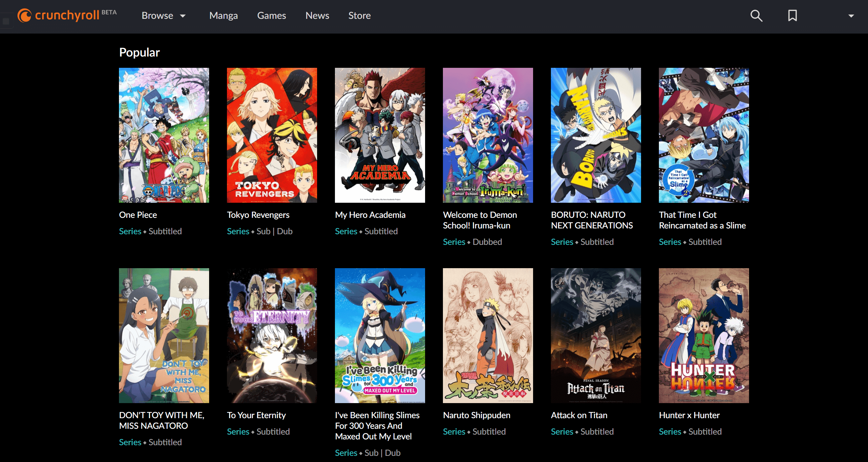Click the Naruto Shippuden title
868x462 pixels.
coord(477,415)
